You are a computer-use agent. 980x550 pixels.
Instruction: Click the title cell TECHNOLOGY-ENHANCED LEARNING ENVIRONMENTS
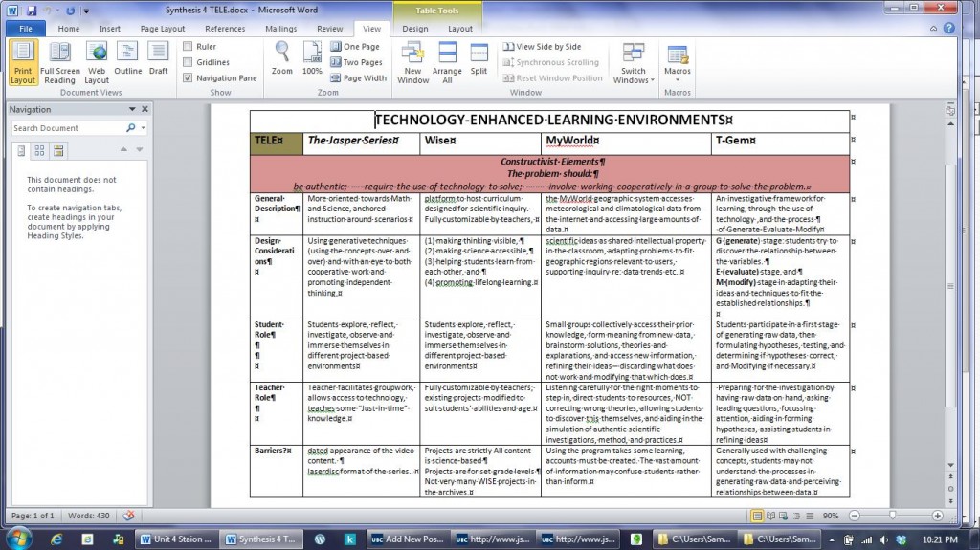pyautogui.click(x=549, y=120)
